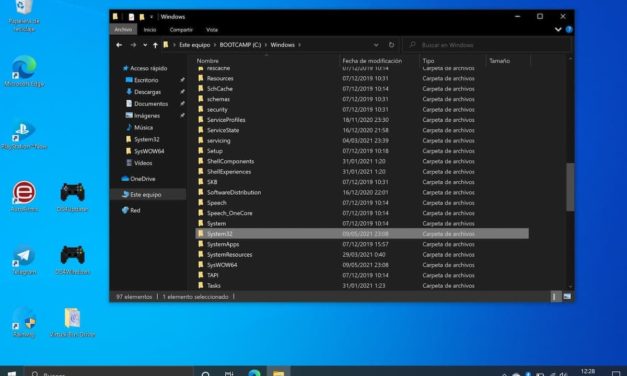Switch to the Inicio ribbon tab

[150, 30]
